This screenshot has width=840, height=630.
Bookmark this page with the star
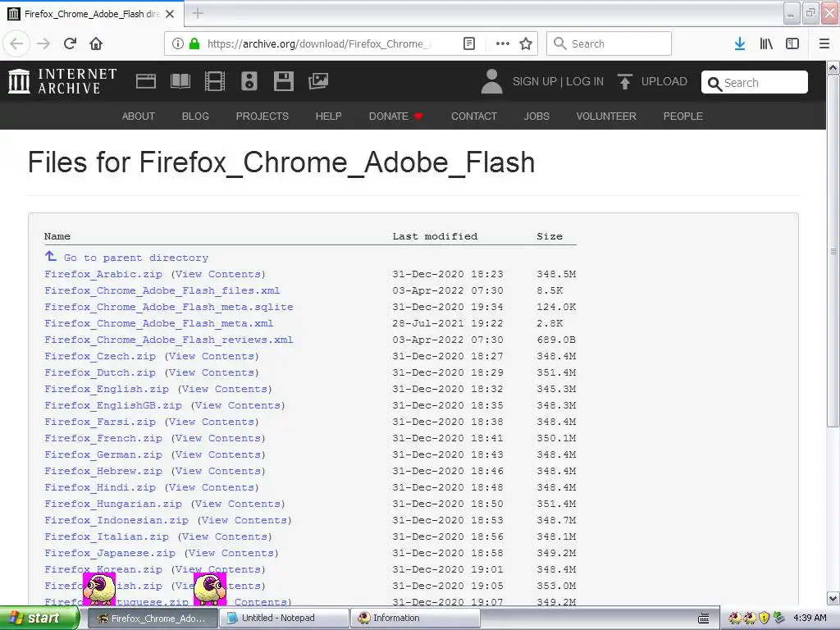526,43
